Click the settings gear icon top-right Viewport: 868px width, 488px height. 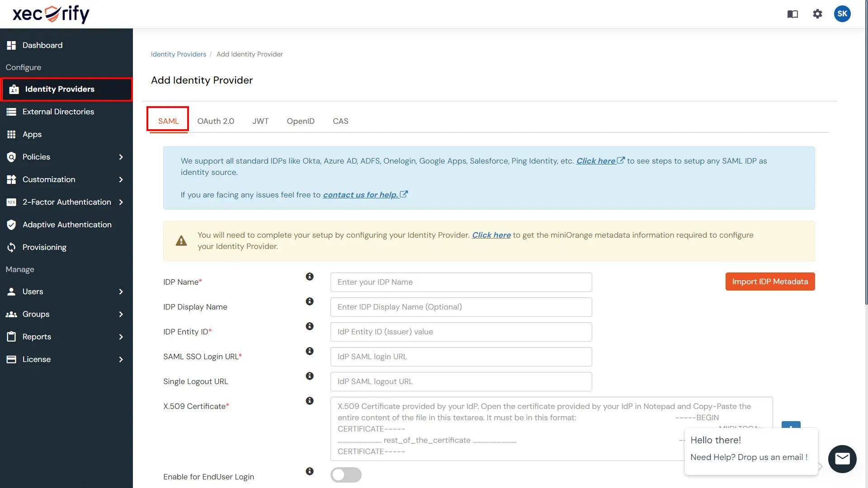point(817,13)
